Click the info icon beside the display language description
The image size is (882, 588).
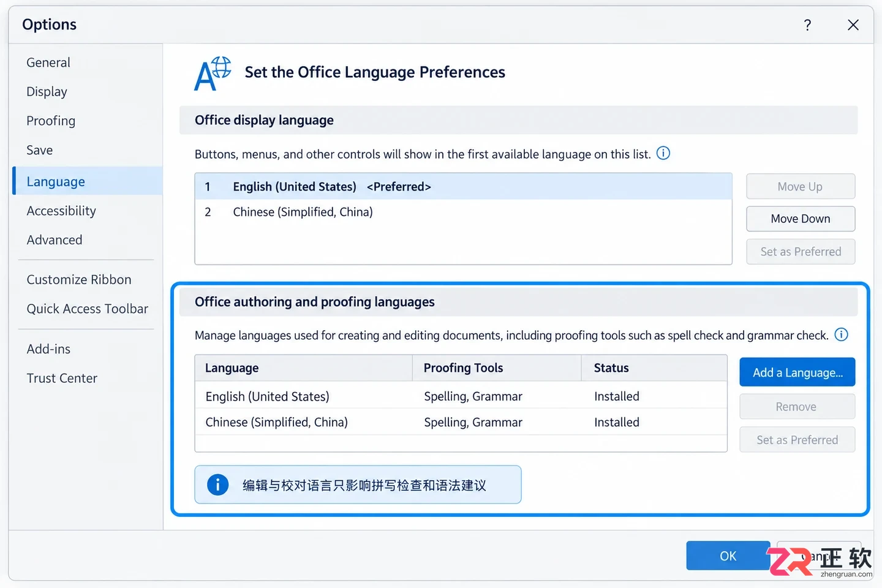[x=663, y=153]
